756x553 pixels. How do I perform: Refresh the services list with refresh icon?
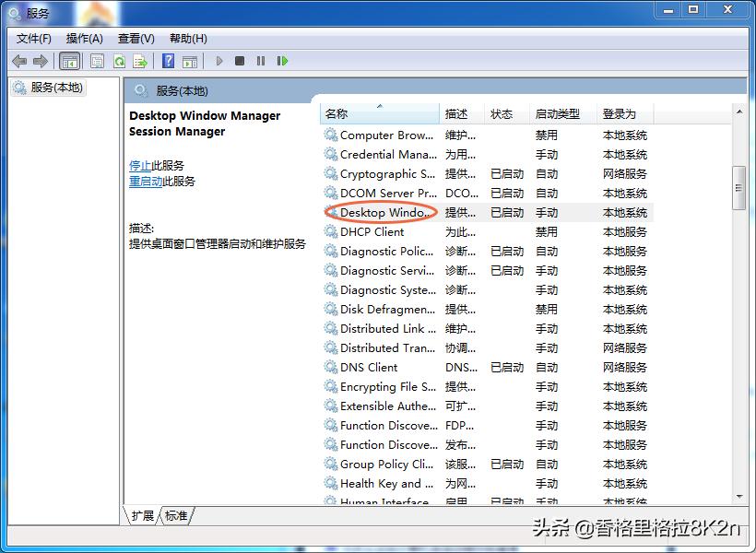(119, 61)
